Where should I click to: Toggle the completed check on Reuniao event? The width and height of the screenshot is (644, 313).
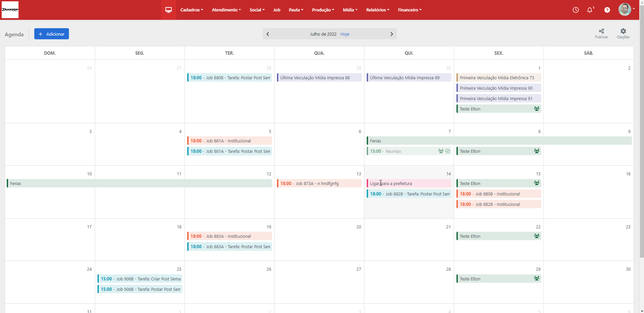click(447, 151)
